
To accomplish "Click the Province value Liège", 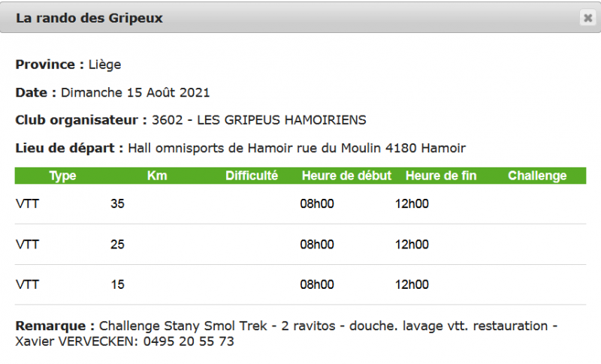I will [x=104, y=65].
